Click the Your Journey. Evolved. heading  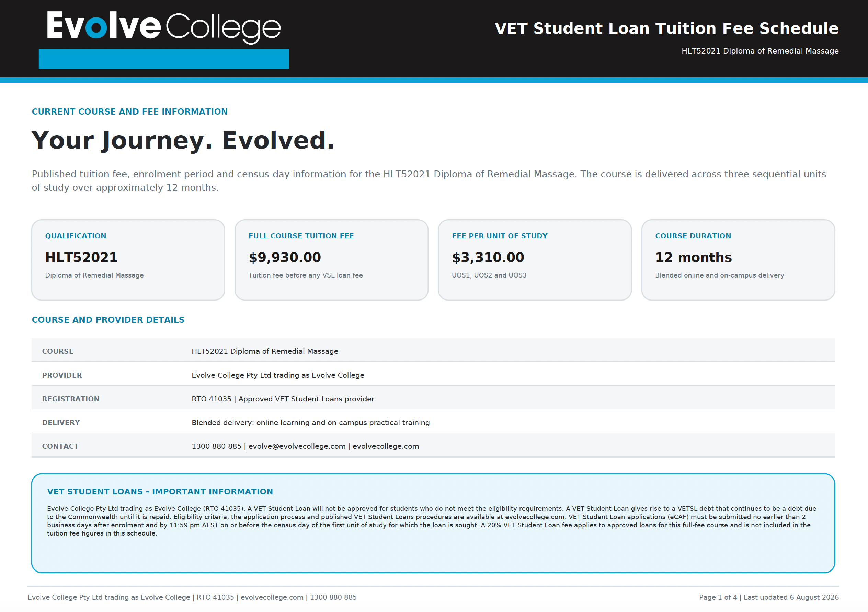coord(183,140)
